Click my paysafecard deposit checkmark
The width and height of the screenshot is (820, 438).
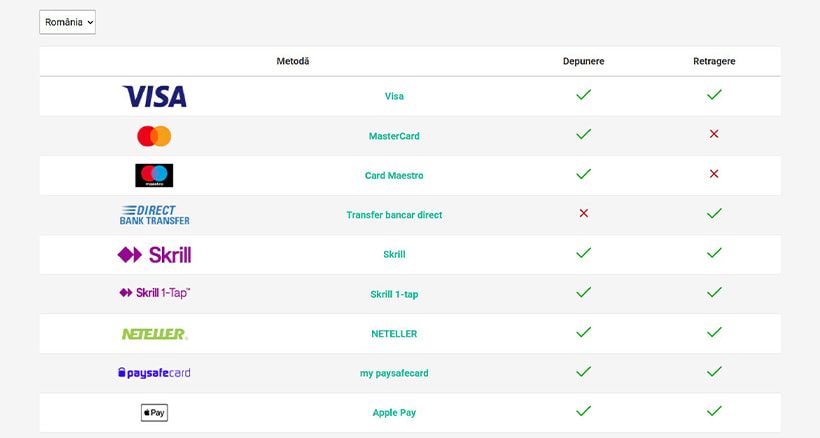click(x=584, y=372)
